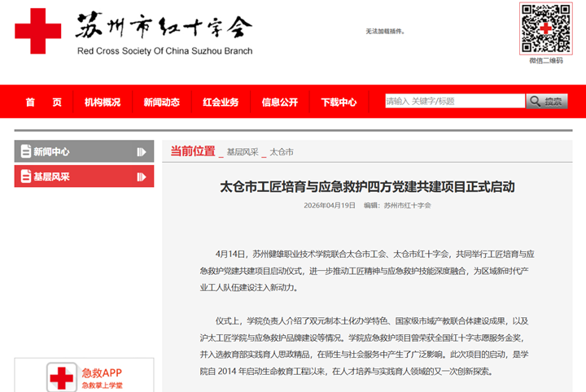Expand arrow at right of 新闻中心
586x392 pixels.
[x=141, y=151]
